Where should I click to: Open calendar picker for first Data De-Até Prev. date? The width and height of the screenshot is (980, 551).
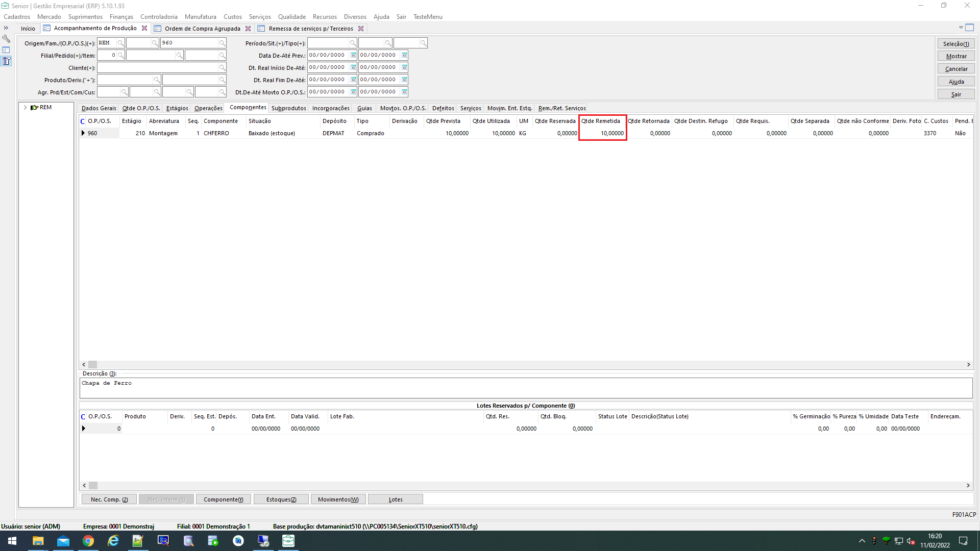click(353, 55)
